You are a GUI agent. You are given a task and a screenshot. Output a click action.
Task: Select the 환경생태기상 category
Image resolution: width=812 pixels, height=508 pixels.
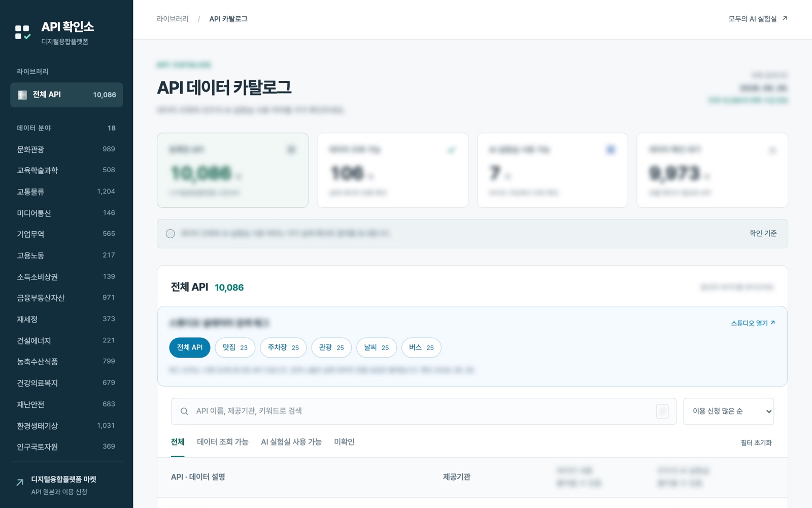click(66, 426)
